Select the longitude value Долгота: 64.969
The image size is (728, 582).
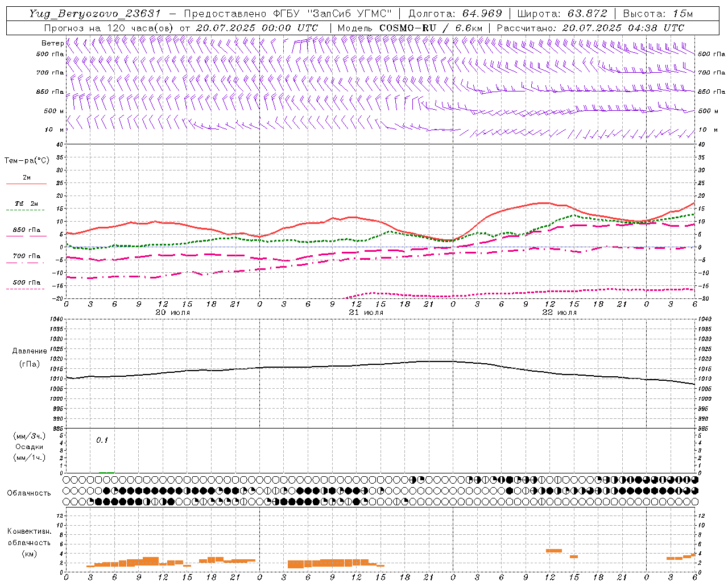[x=456, y=14]
